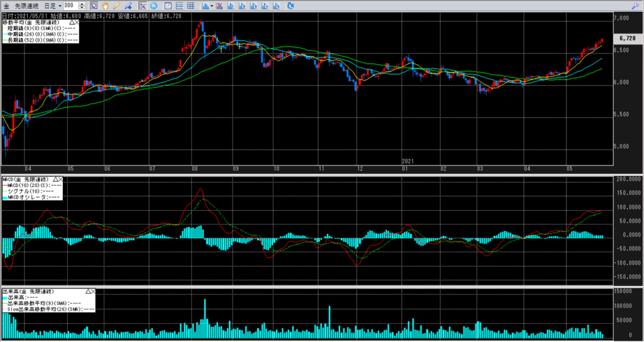This screenshot has height=342, width=644.
Task: Increase bar count with stepper arrow
Action: pyautogui.click(x=82, y=4)
